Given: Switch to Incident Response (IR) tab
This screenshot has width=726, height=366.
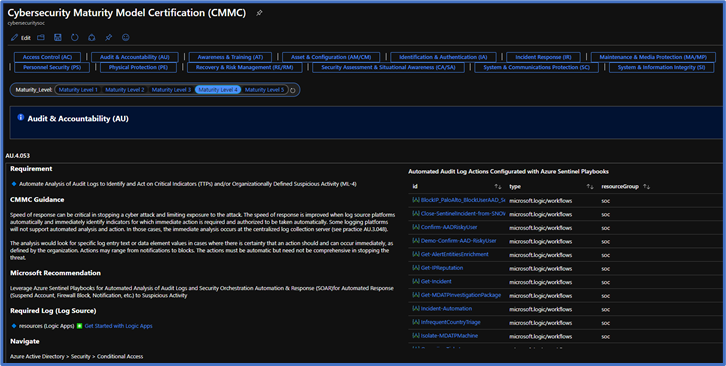Looking at the screenshot, I should (544, 57).
